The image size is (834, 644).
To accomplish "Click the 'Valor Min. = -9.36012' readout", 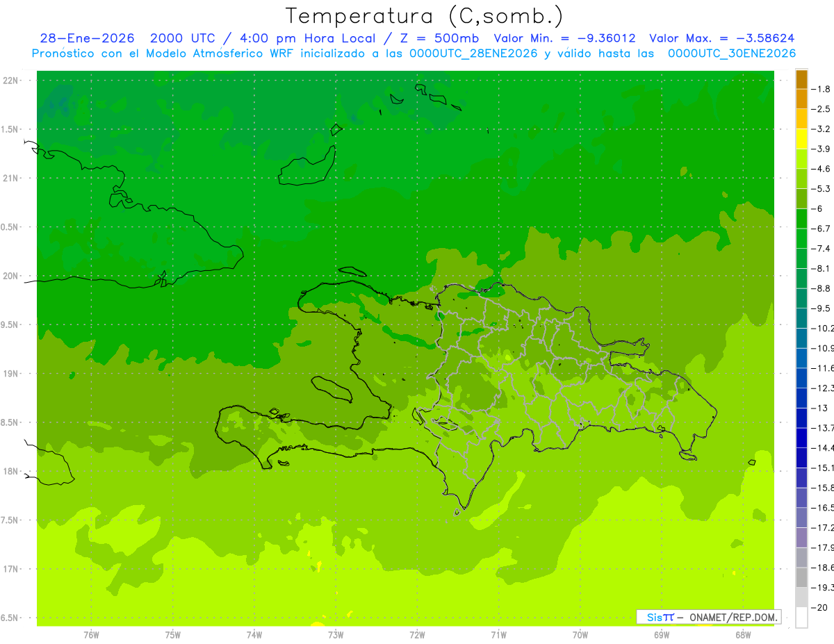I will click(564, 38).
